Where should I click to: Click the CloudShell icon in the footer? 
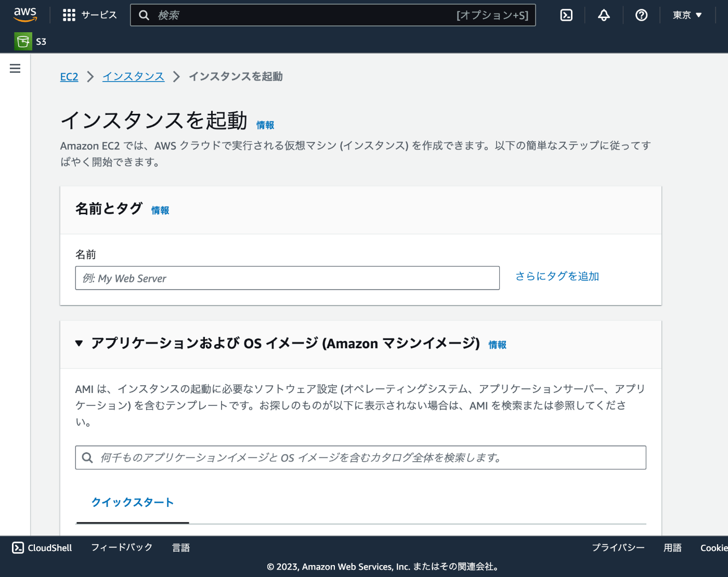[18, 547]
